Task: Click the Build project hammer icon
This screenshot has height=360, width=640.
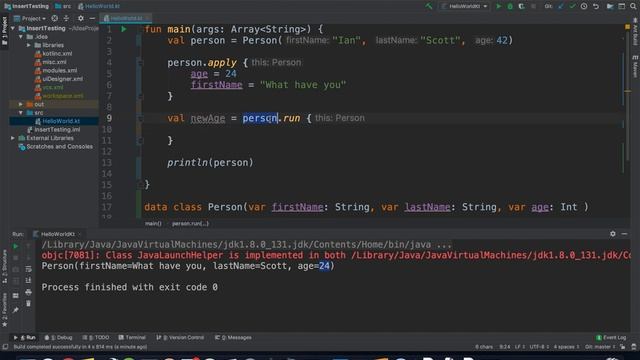Action: [429, 6]
